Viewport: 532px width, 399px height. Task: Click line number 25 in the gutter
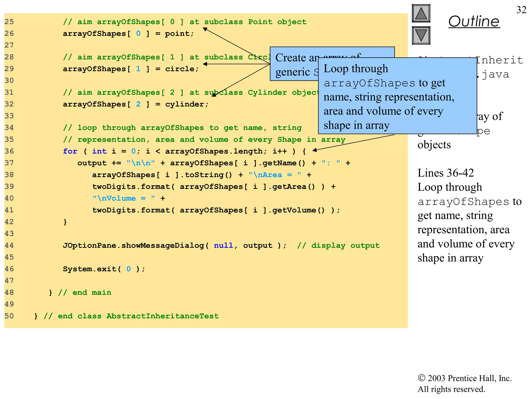[x=9, y=22]
